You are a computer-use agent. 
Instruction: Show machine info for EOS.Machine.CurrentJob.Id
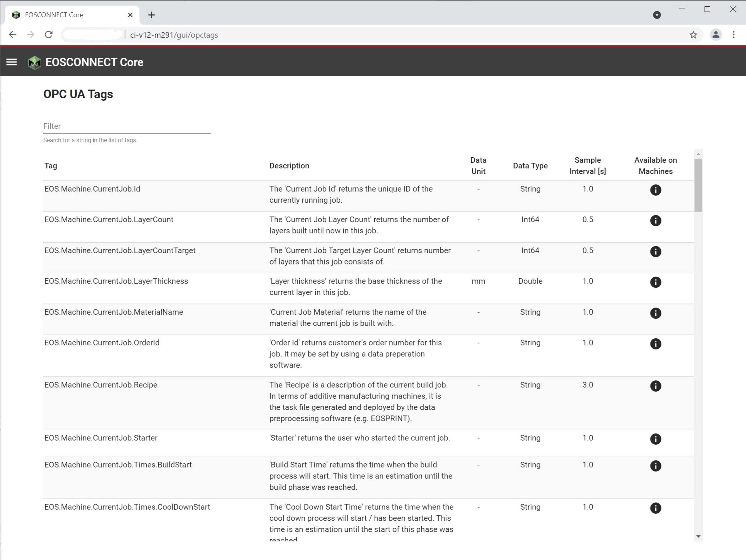(656, 190)
